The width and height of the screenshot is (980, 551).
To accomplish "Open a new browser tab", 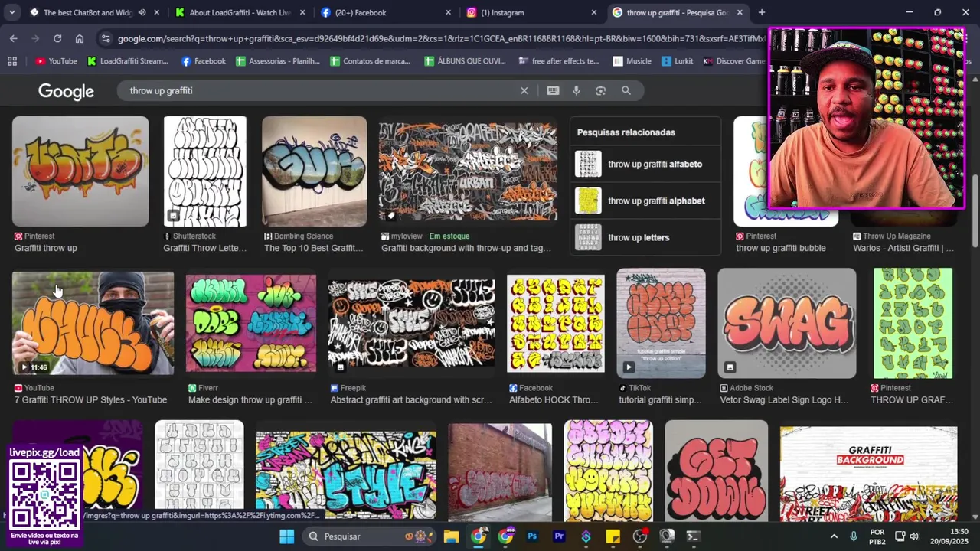I will (x=762, y=12).
